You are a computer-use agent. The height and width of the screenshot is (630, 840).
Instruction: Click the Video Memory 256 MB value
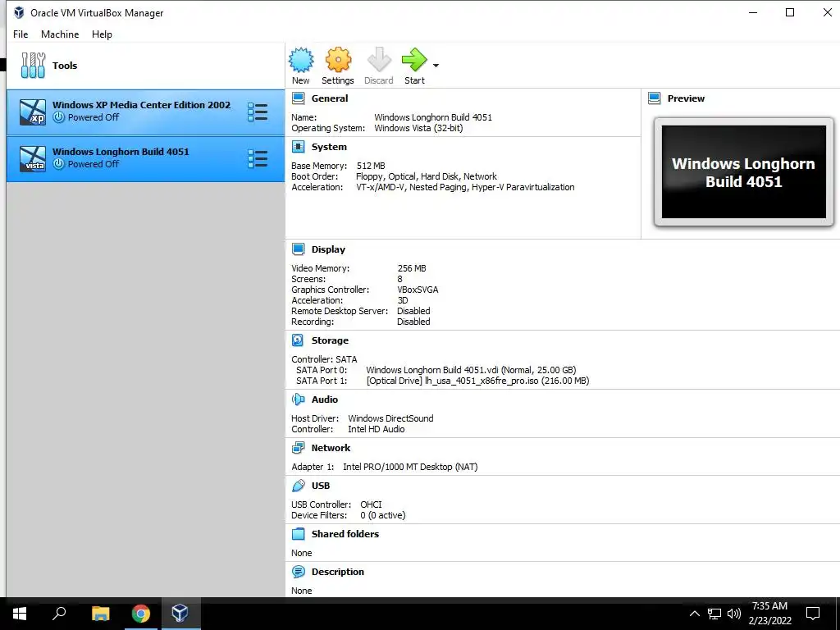(412, 268)
